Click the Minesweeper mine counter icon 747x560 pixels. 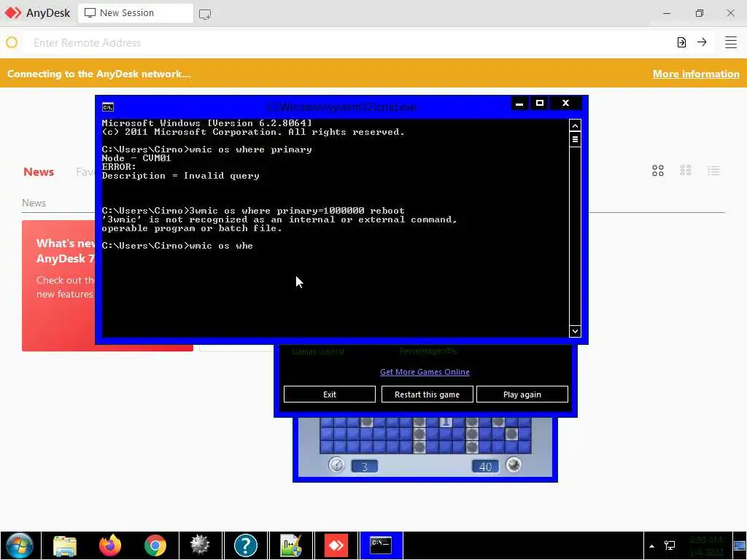pos(514,464)
